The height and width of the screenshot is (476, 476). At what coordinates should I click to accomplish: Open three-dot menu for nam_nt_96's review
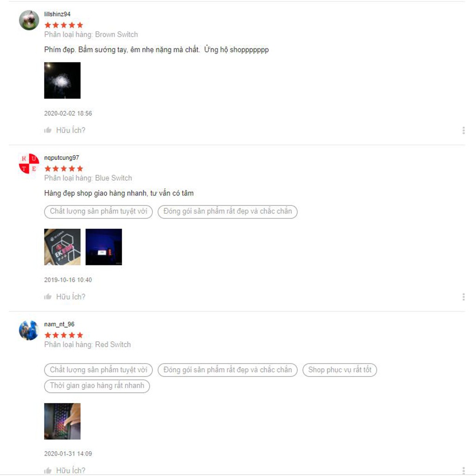point(463,470)
